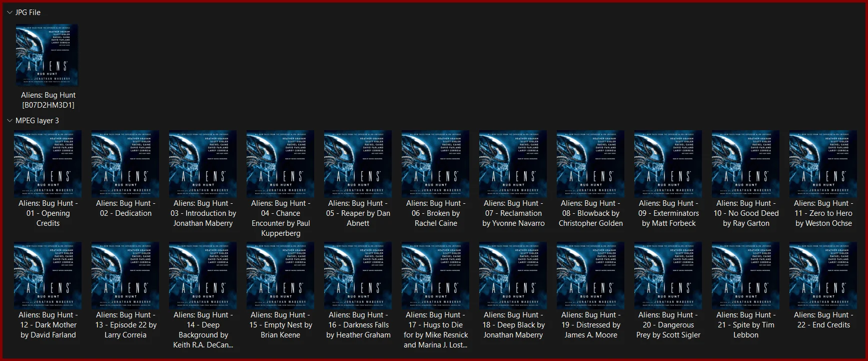Screen dimensions: 868x361
Task: Select the 04 - Chance Encounter file thumbnail
Action: (x=281, y=164)
